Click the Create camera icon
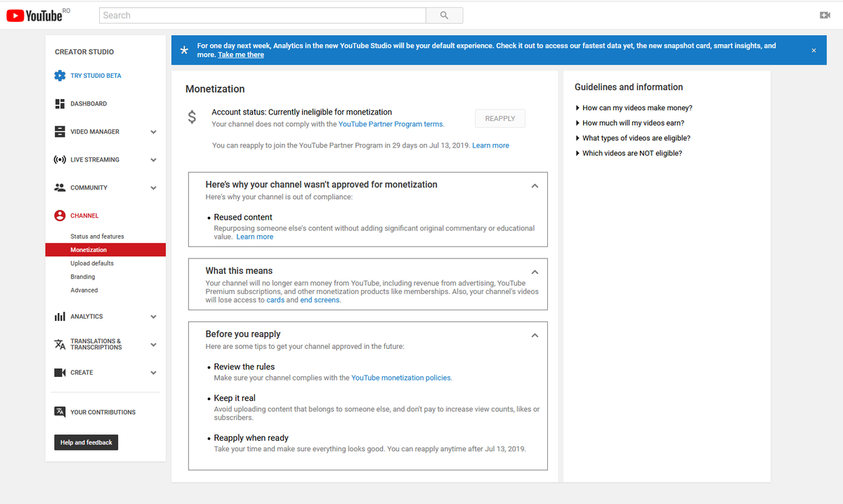 [60, 373]
